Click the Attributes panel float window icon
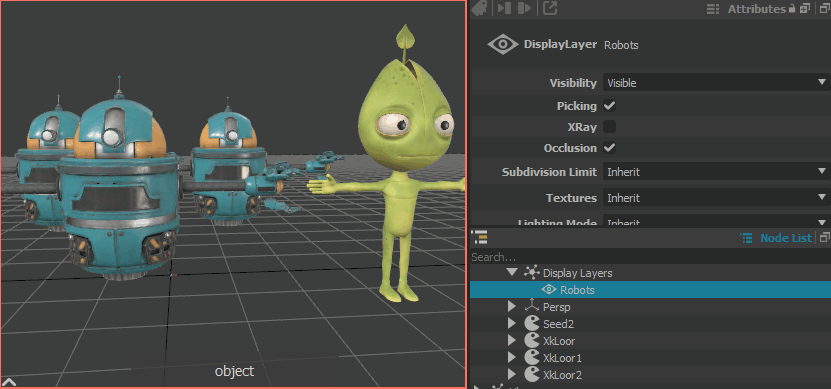Screen dimensions: 831x389 click(825, 8)
